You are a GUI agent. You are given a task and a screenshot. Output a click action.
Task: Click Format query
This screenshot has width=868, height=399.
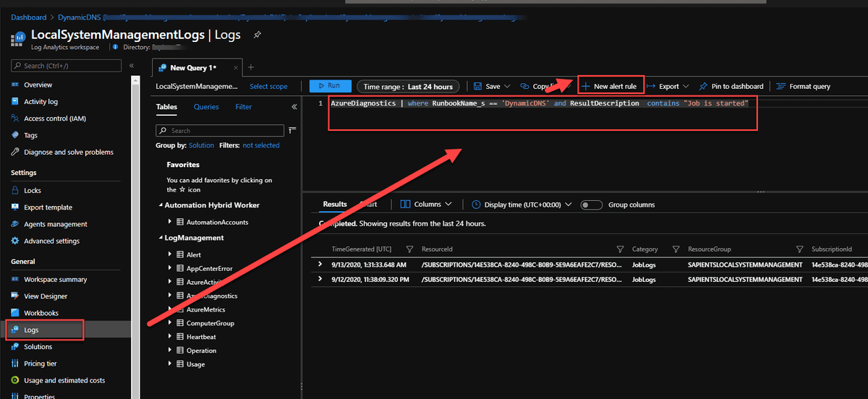803,86
